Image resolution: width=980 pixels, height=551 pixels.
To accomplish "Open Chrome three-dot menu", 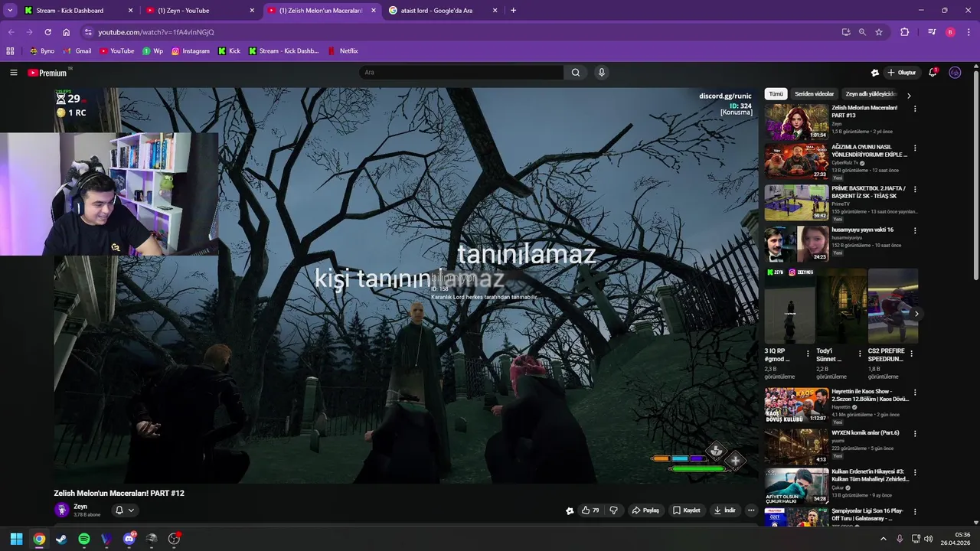I will tap(968, 32).
